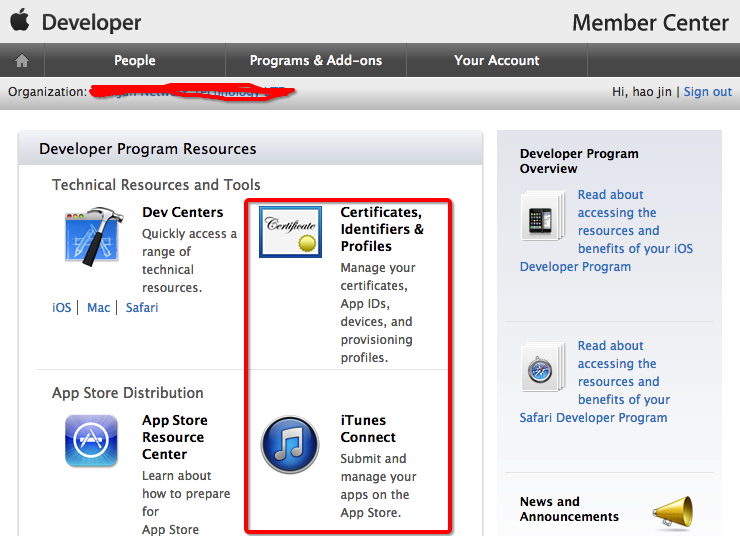
Task: Click Dev Centers heading
Action: click(x=183, y=212)
